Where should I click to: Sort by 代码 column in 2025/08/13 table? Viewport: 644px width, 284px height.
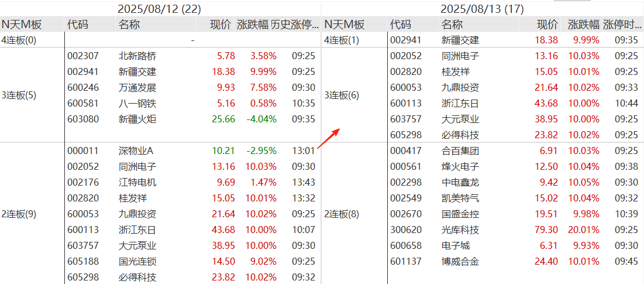tap(401, 25)
